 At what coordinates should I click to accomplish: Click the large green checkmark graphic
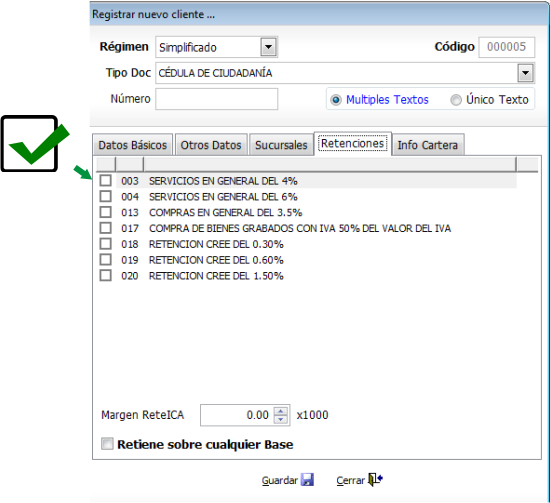point(35,143)
